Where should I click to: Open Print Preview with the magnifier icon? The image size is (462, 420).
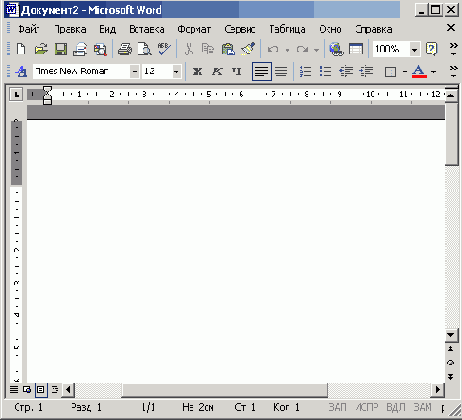(145, 49)
